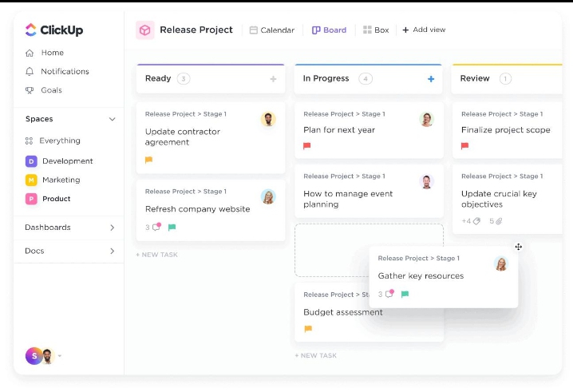The width and height of the screenshot is (573, 392).
Task: Open Dashboards in the sidebar
Action: click(x=48, y=228)
